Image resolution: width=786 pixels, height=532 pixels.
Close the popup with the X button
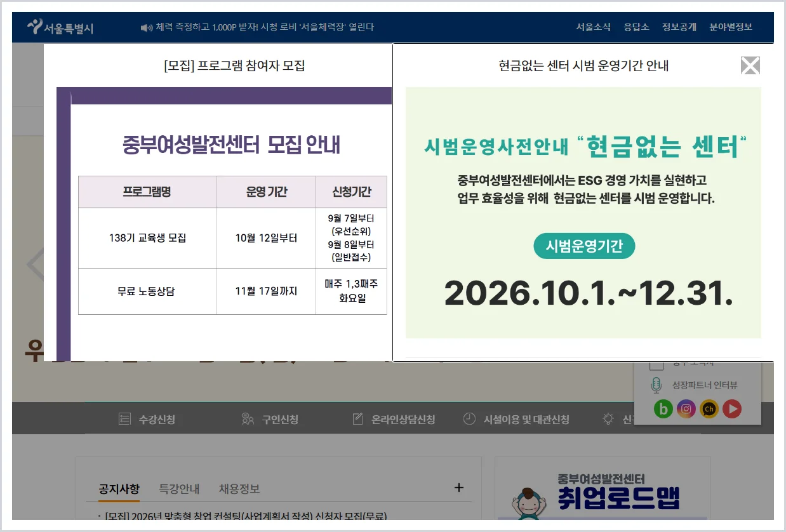(750, 65)
